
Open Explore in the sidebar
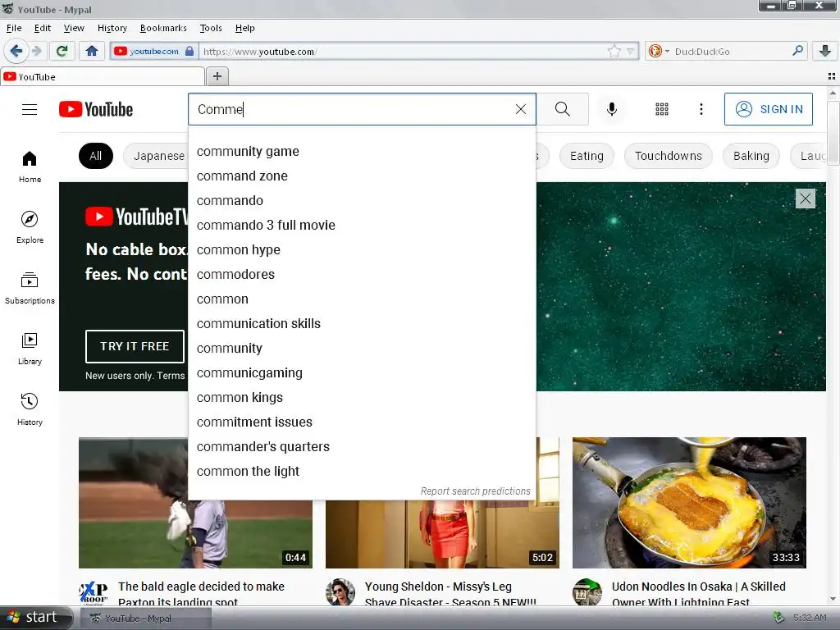point(30,227)
